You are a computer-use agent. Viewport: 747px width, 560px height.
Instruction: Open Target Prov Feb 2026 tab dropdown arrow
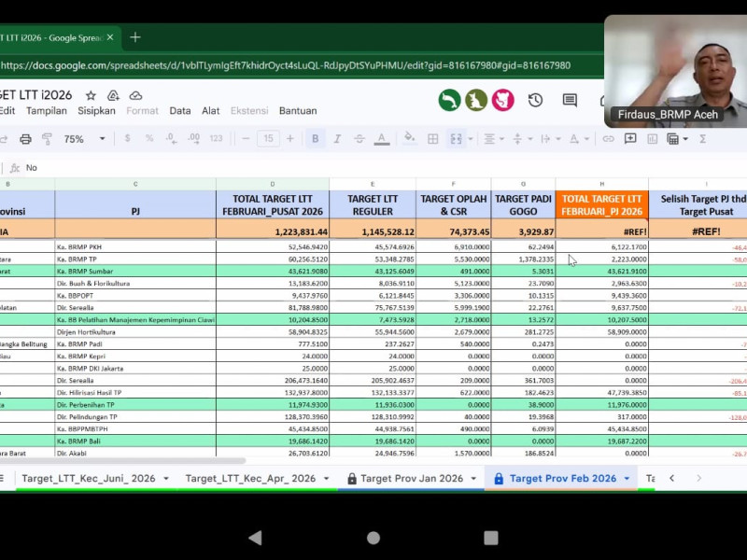point(627,479)
